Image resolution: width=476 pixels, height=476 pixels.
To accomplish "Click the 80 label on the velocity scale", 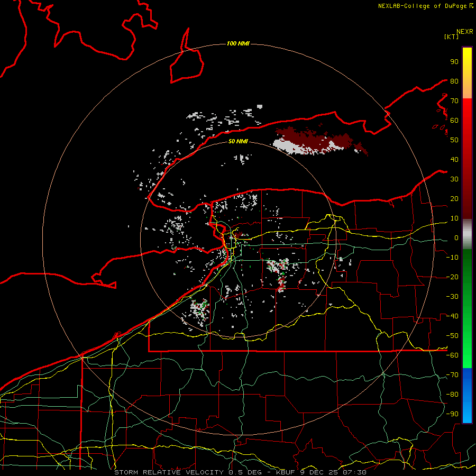I will (454, 81).
